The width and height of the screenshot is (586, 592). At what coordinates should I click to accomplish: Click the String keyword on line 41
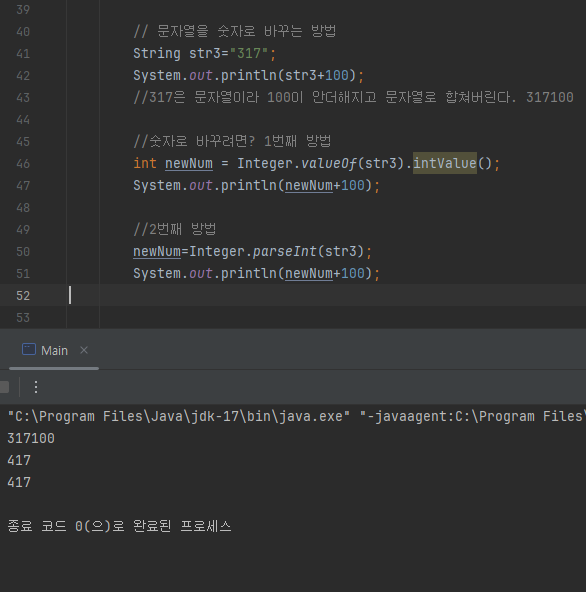(x=157, y=53)
